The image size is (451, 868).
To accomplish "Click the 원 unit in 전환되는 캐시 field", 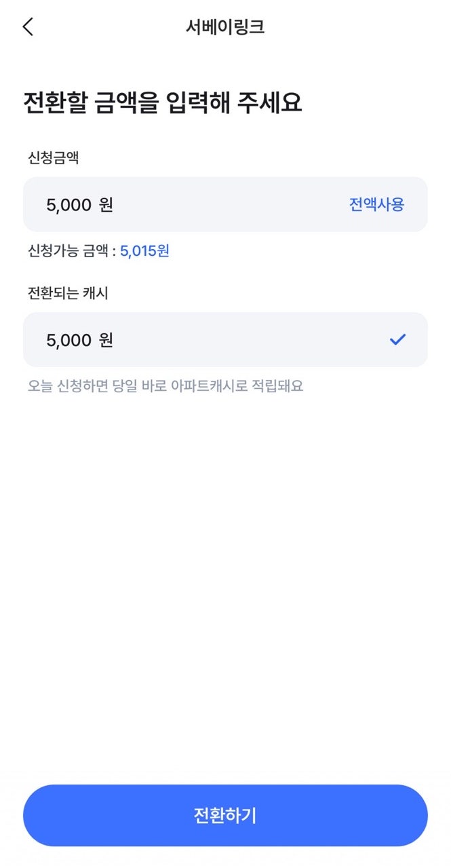I will [x=106, y=339].
